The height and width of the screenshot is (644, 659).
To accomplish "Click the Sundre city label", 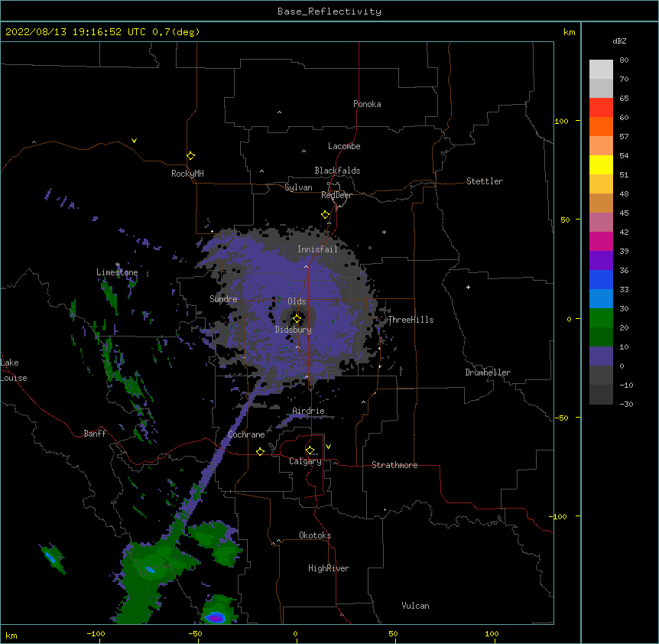I will 223,299.
